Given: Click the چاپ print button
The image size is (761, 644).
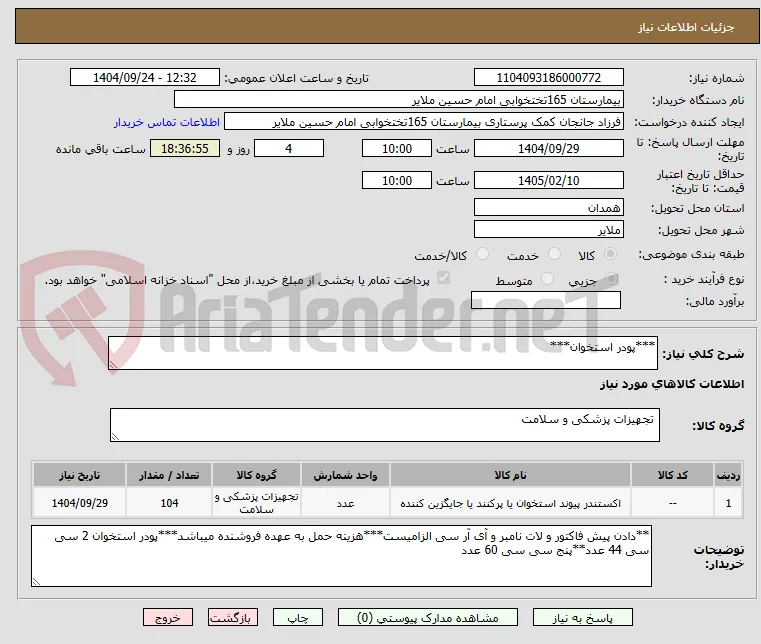Looking at the screenshot, I should click(298, 617).
